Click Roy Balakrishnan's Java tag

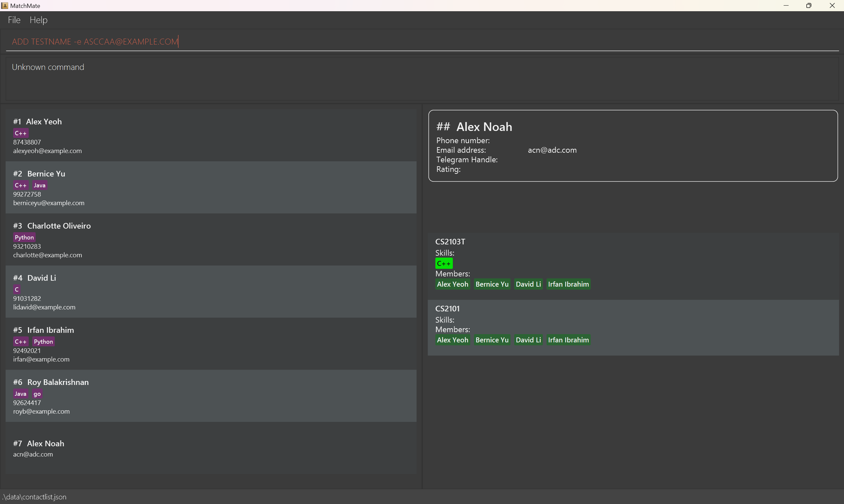click(x=21, y=394)
